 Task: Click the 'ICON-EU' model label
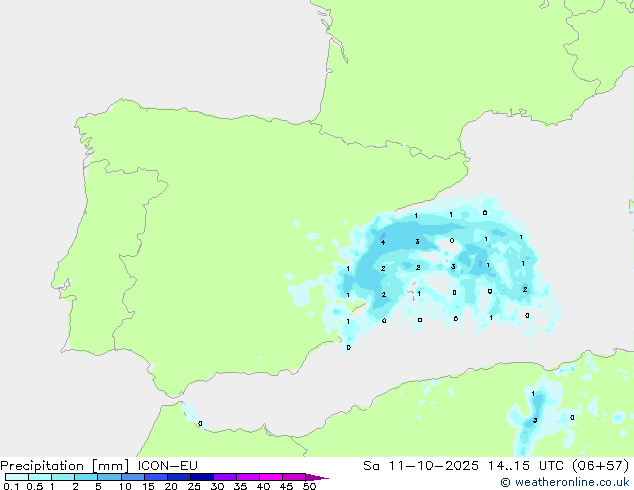[167, 466]
